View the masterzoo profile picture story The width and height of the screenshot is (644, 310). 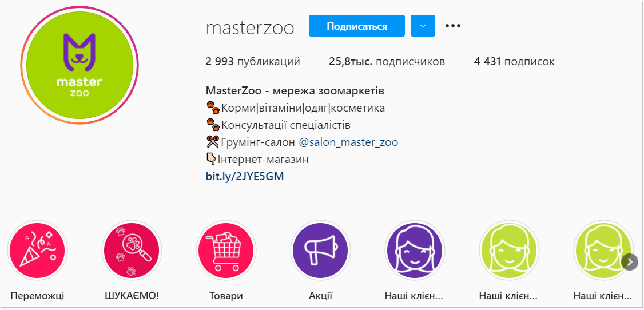[79, 66]
